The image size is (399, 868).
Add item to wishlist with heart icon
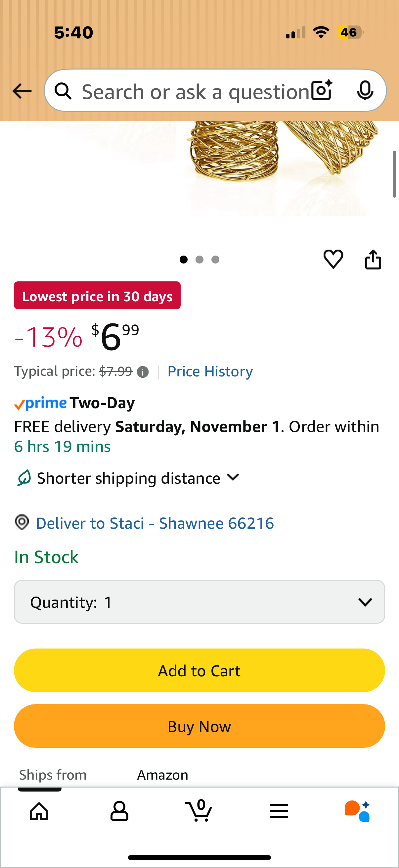coord(333,259)
